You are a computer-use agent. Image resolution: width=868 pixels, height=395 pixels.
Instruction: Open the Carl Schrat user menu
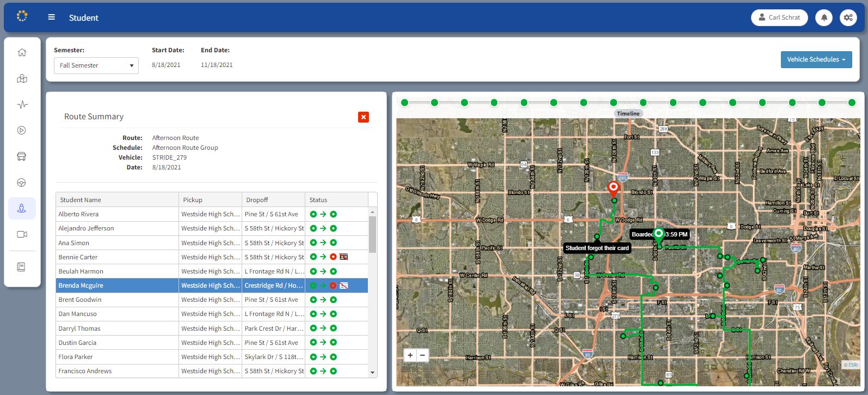coord(779,17)
